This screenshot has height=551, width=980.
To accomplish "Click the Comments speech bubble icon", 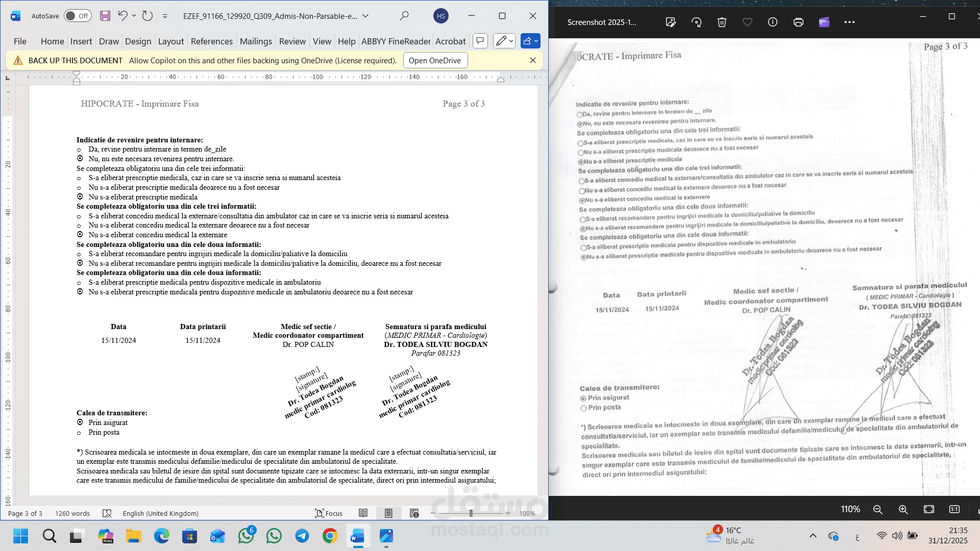I will 480,41.
